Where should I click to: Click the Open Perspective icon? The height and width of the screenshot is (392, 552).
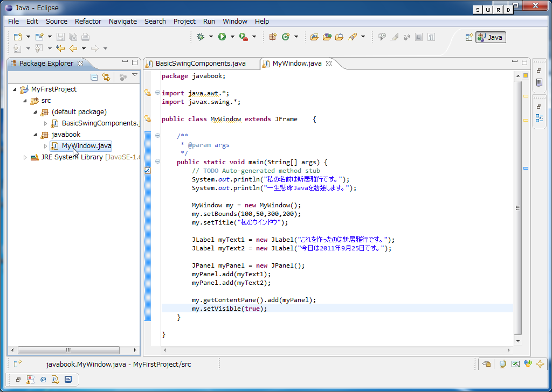point(469,37)
